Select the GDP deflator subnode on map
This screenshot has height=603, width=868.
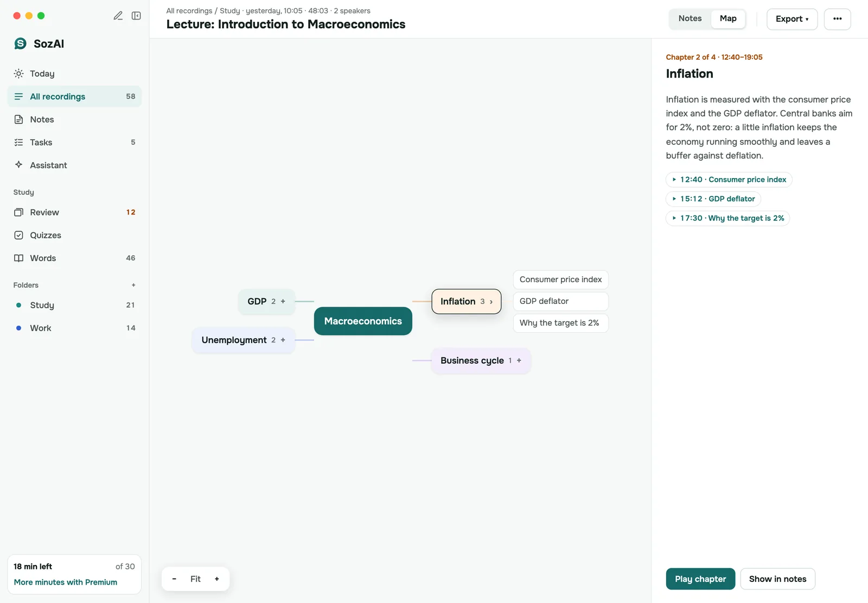pos(560,301)
